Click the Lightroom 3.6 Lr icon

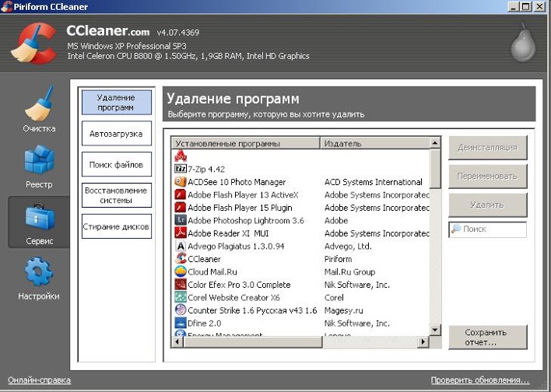(181, 220)
